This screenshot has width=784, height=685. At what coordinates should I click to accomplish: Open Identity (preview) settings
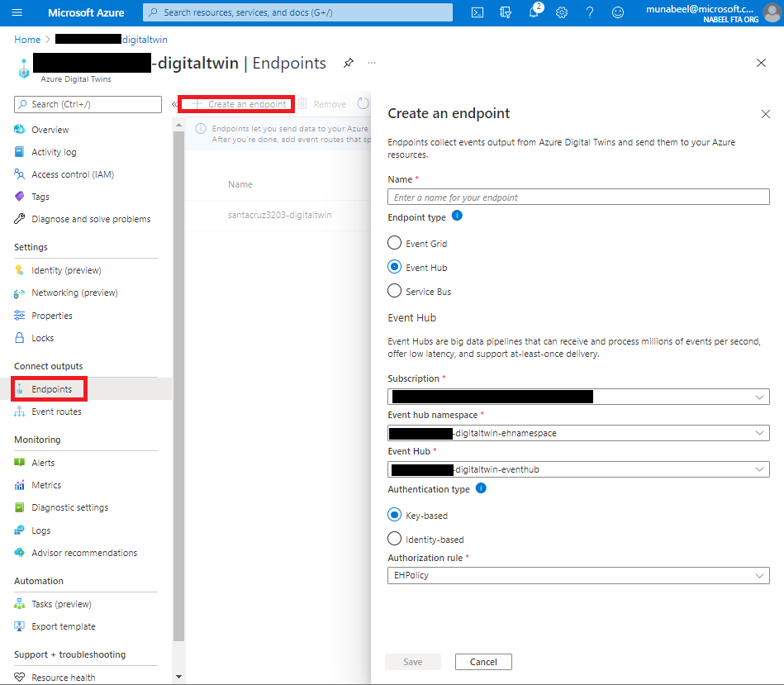coord(66,270)
